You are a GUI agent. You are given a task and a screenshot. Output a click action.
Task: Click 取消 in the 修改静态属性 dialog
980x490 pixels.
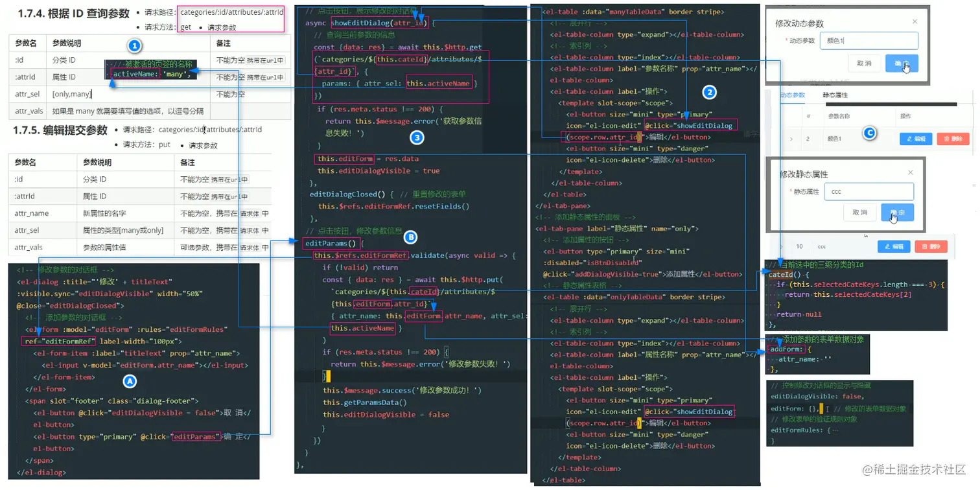tap(859, 212)
